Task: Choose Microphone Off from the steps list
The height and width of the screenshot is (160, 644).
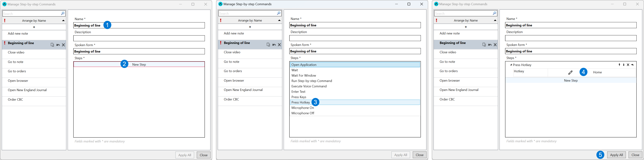Action: tap(303, 113)
